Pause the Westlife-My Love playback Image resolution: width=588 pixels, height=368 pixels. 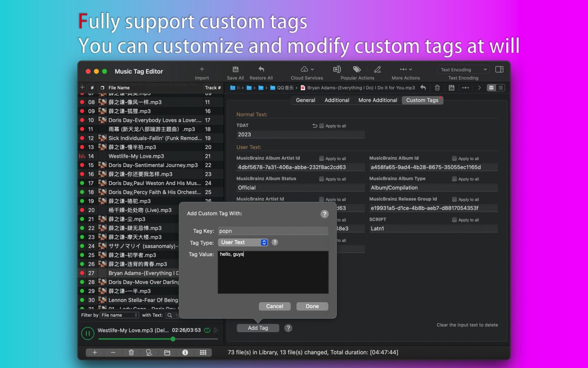point(87,333)
